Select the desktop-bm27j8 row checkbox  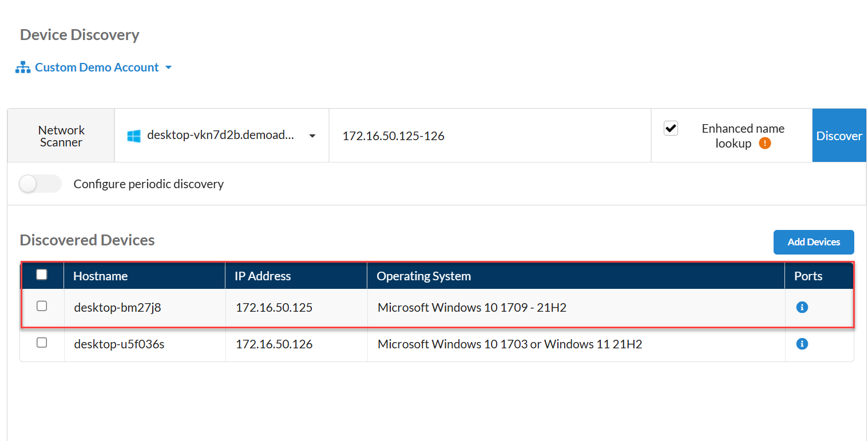pos(42,306)
